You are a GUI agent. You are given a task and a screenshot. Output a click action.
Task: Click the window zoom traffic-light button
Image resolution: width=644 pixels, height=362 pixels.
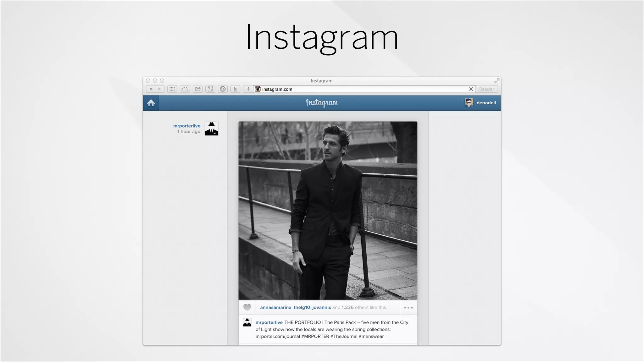(x=162, y=81)
